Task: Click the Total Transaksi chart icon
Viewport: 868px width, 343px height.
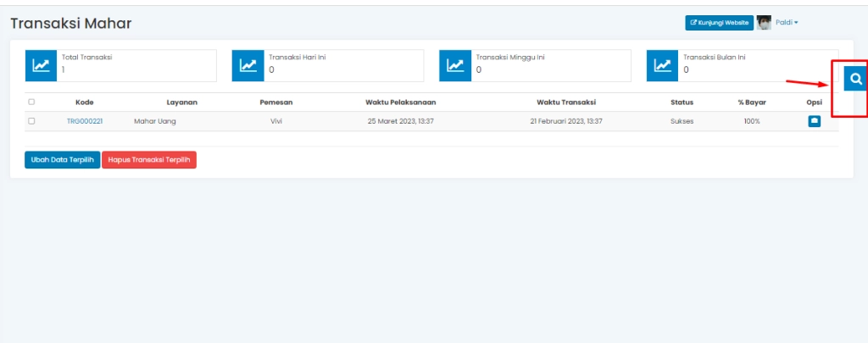Action: click(41, 65)
